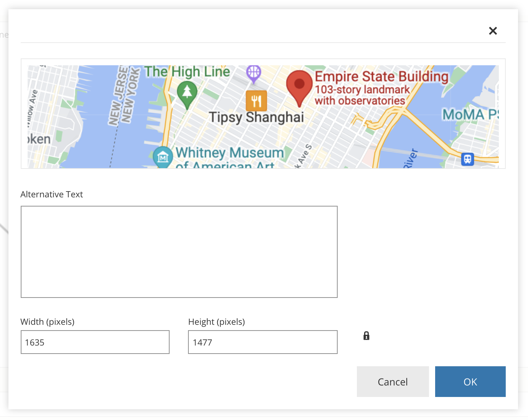Select the Width field showing 1635
The height and width of the screenshot is (420, 528).
click(95, 342)
